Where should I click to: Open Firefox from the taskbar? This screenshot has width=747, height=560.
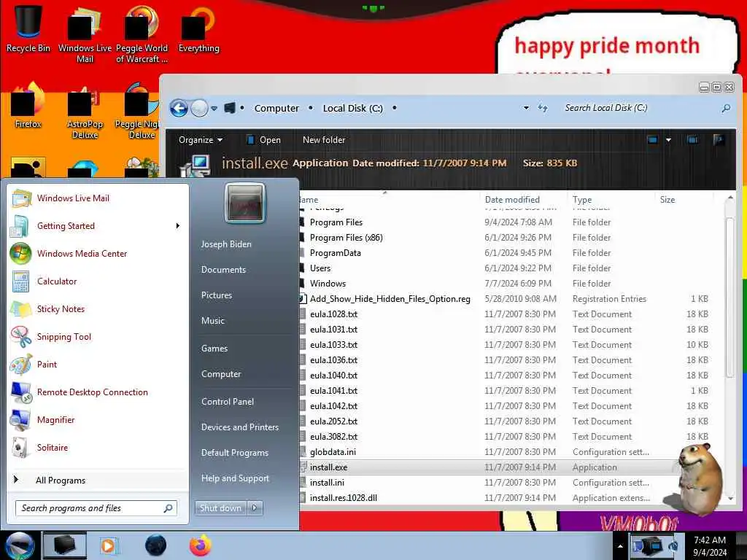200,545
